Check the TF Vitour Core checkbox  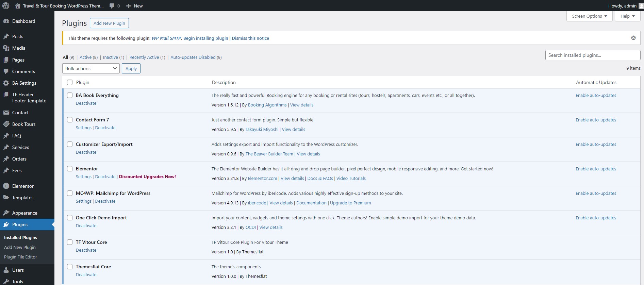coord(70,242)
